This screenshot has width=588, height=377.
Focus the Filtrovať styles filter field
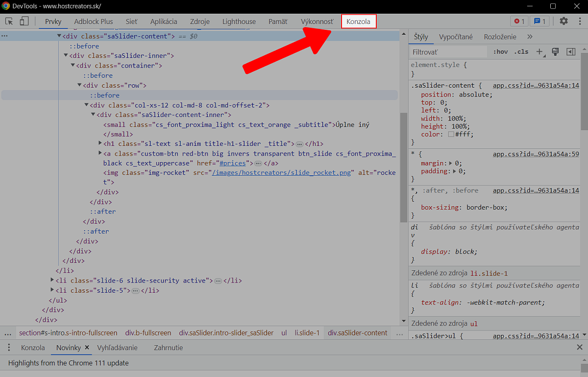click(448, 51)
